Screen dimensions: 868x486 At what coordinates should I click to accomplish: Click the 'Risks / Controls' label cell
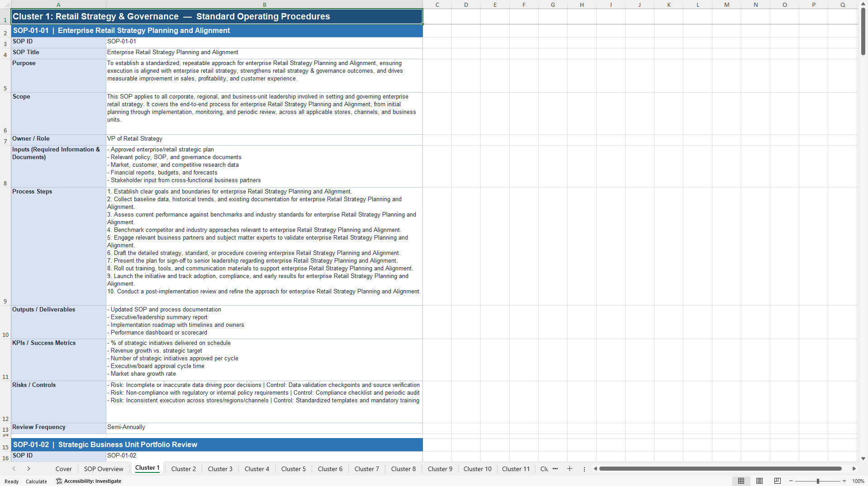click(58, 402)
